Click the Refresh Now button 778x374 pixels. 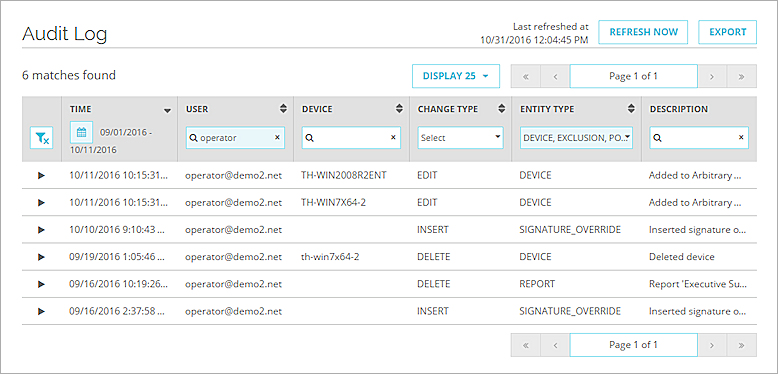point(643,32)
